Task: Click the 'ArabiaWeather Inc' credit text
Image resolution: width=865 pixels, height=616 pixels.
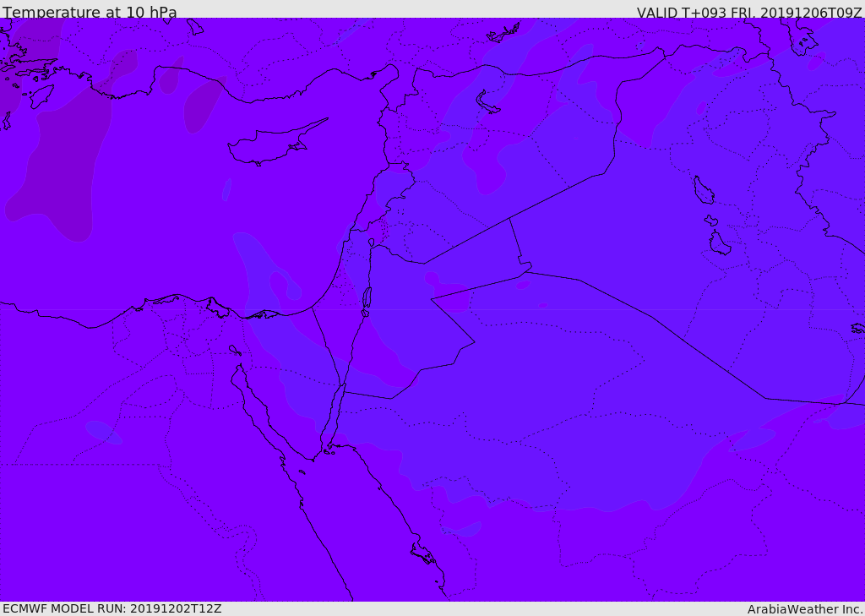Action: click(x=805, y=609)
